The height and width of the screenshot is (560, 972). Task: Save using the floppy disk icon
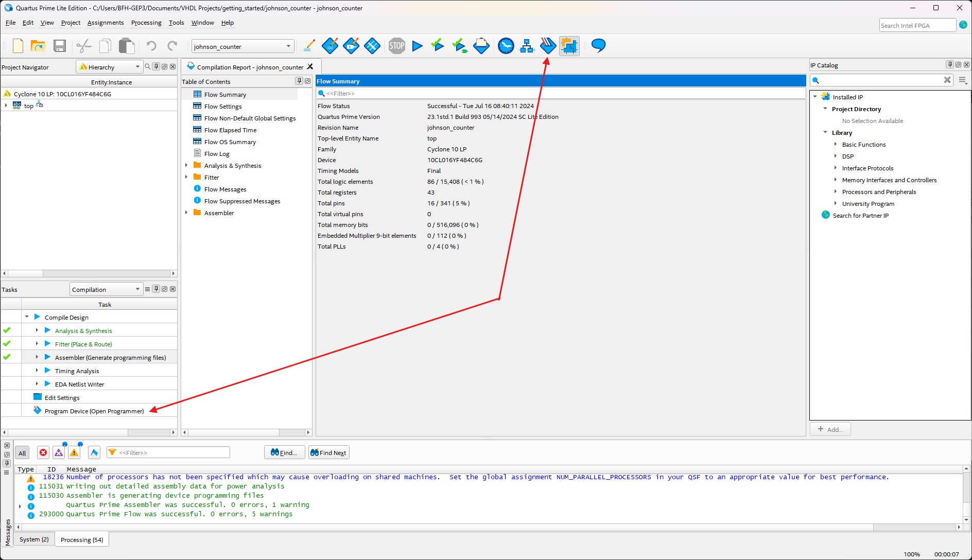pyautogui.click(x=60, y=46)
